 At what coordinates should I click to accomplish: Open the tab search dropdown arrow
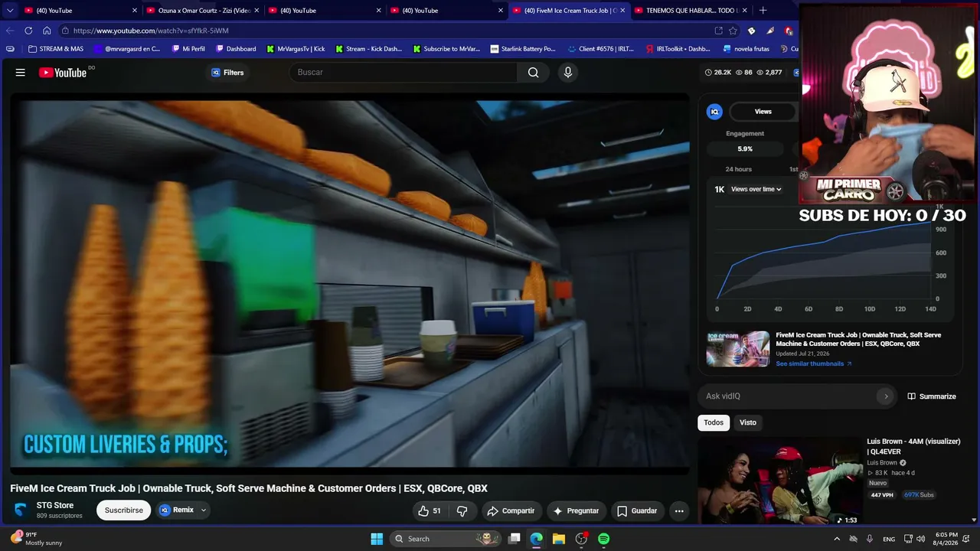click(9, 11)
